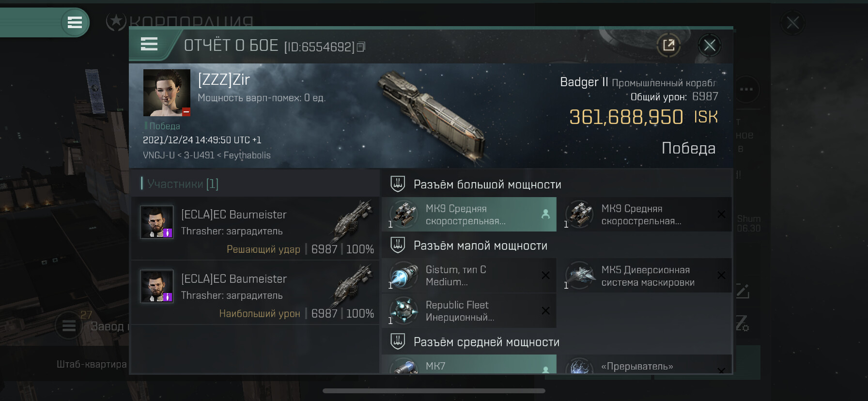Select the Gistum type C Medium module
This screenshot has width=868, height=401.
(469, 276)
